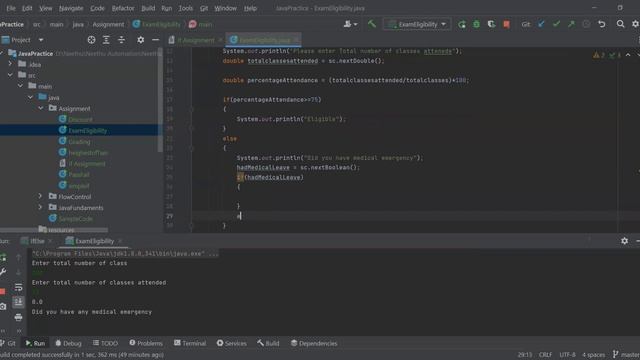Click the red Stop icon in the top toolbar

[507, 24]
